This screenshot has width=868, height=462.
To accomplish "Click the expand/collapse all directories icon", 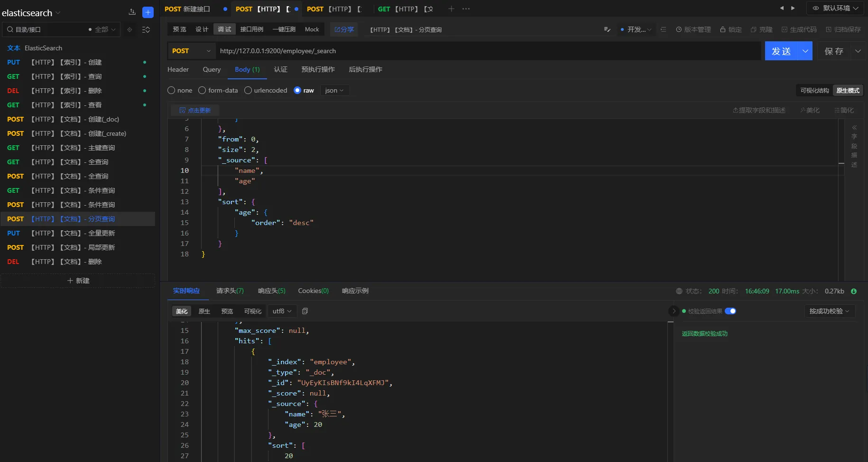I will [x=146, y=29].
